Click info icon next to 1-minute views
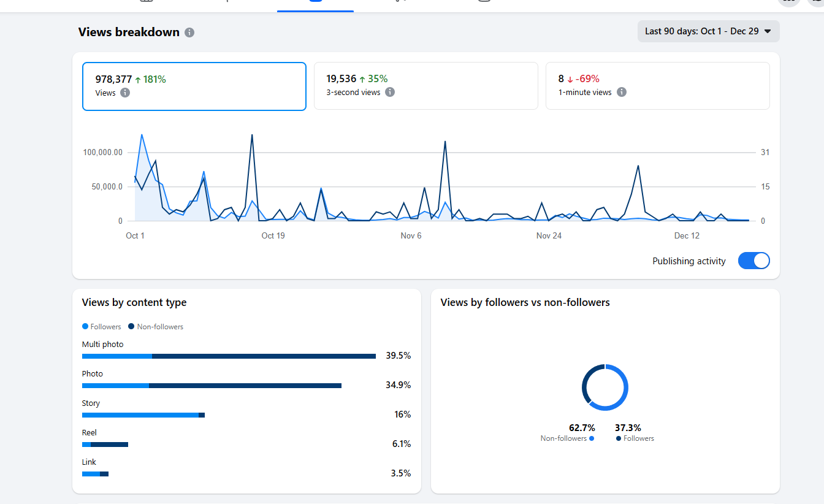824x504 pixels. tap(621, 92)
